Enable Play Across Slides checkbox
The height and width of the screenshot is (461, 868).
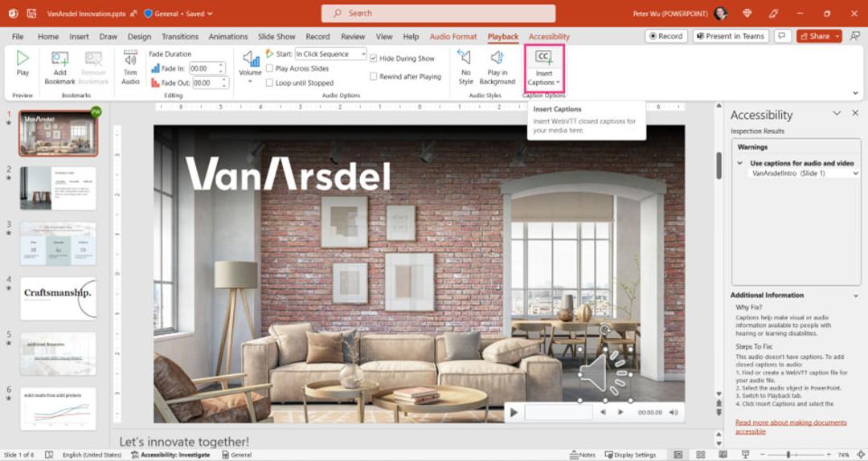coord(269,68)
